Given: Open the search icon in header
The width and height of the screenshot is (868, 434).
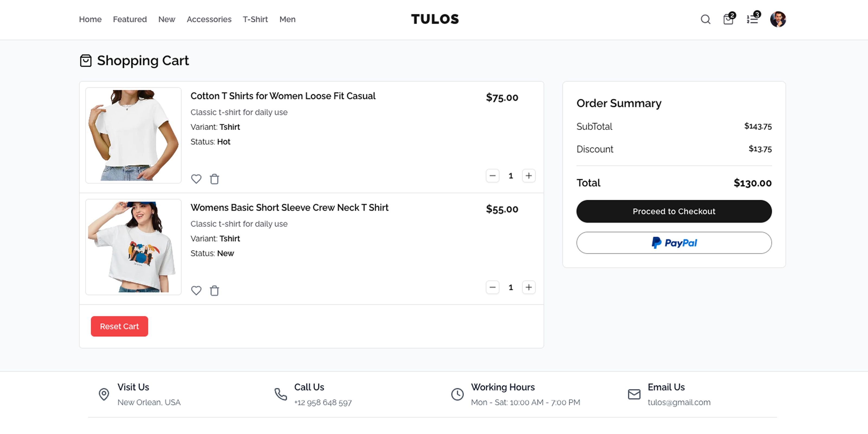Looking at the screenshot, I should coord(705,20).
